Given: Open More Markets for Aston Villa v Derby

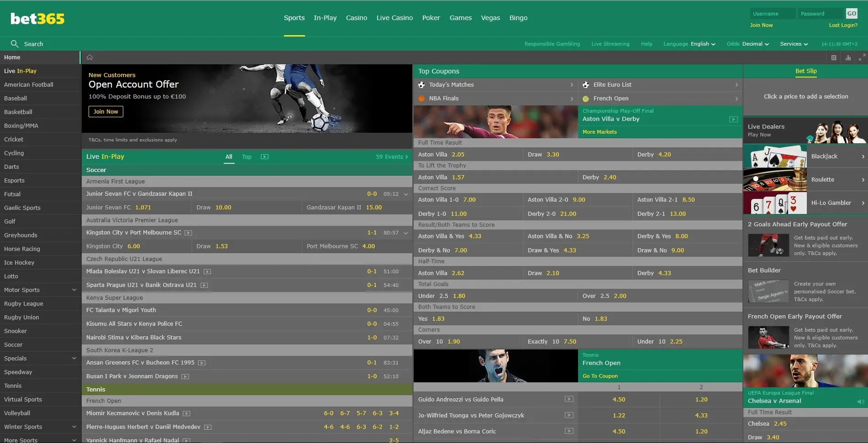Looking at the screenshot, I should (600, 132).
